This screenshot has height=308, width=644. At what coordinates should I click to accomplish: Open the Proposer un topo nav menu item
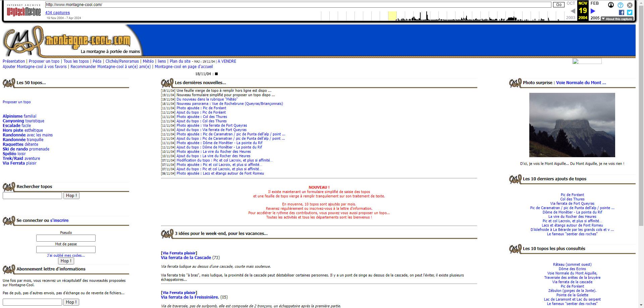[x=44, y=61]
